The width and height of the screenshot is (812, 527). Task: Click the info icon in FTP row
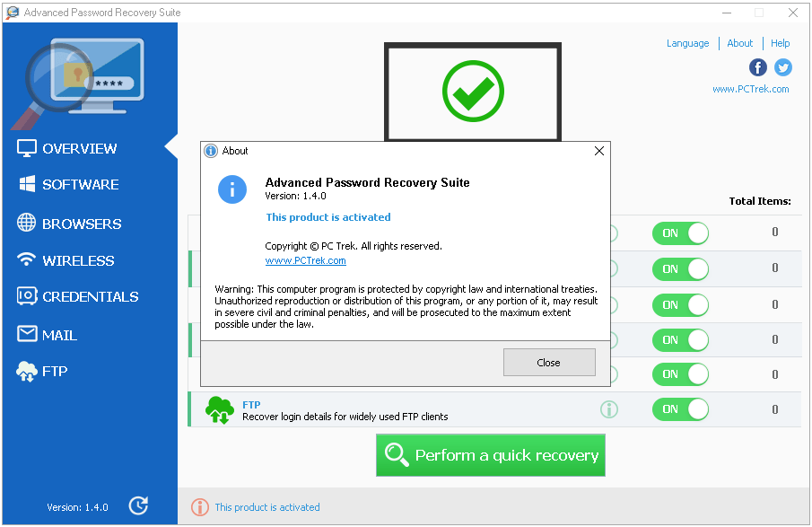[609, 409]
